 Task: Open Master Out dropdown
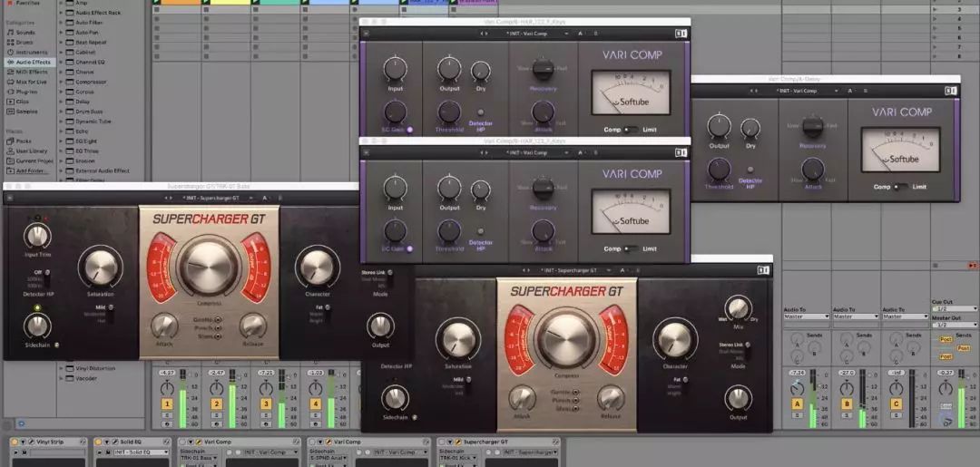pyautogui.click(x=955, y=325)
